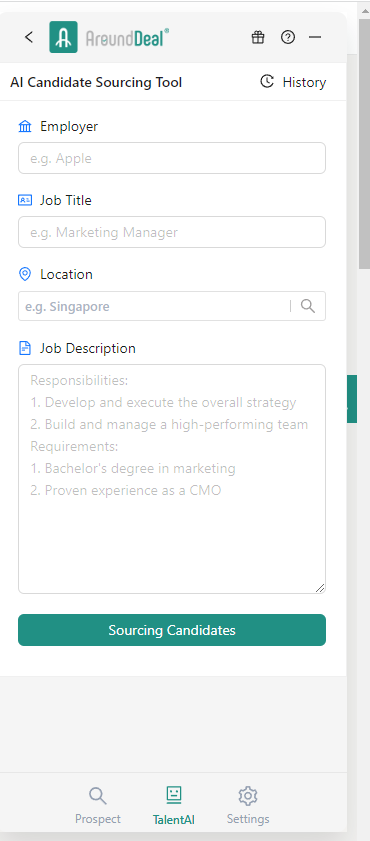The height and width of the screenshot is (841, 370).
Task: Focus the Employer input field
Action: point(172,158)
